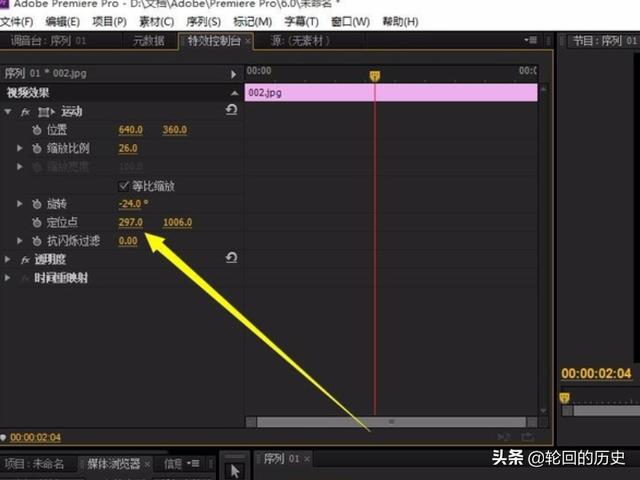Viewport: 640px width, 480px height.
Task: Reset the 运动 (Motion) effect parameters
Action: coord(232,110)
